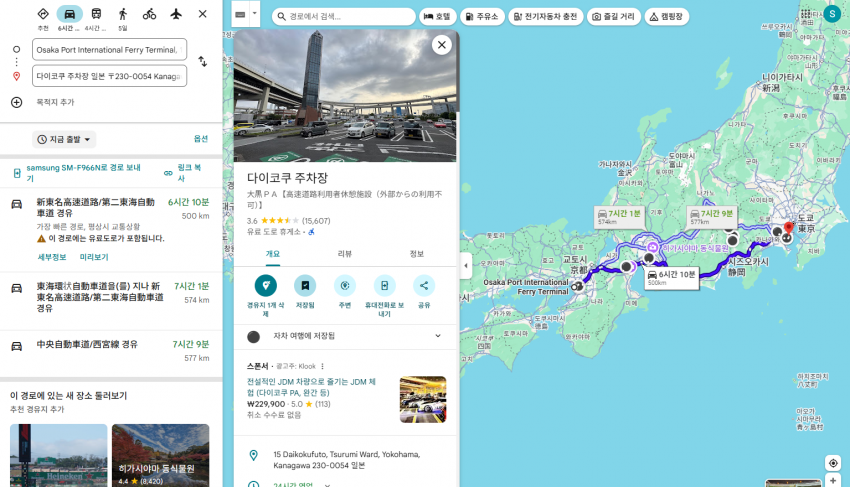
Task: Open the map layer menu dropdown at top
Action: (245, 16)
